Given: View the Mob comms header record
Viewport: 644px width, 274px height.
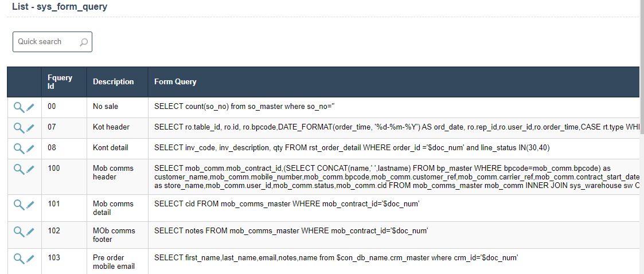Looking at the screenshot, I should coord(18,169).
